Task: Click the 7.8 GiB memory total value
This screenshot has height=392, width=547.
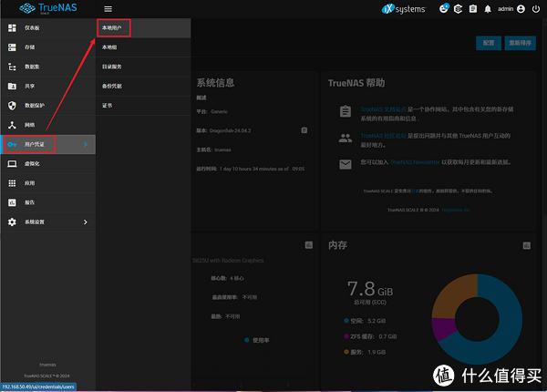Action: [370, 289]
